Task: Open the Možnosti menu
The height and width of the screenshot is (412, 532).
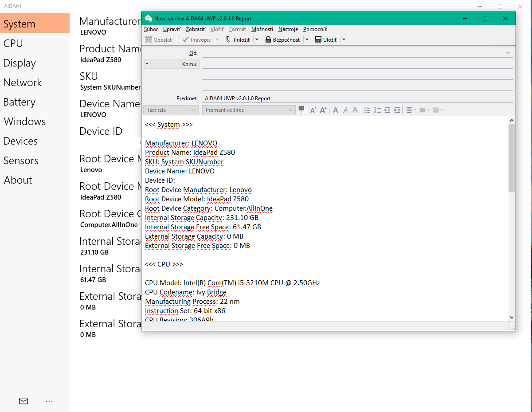Action: (x=262, y=29)
